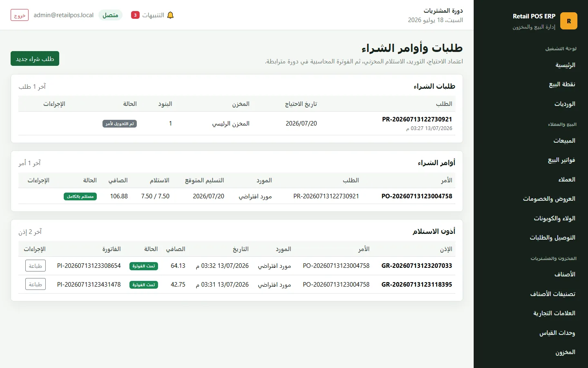
Task: Click request number PR-20260713122730921 in requests table
Action: point(417,119)
